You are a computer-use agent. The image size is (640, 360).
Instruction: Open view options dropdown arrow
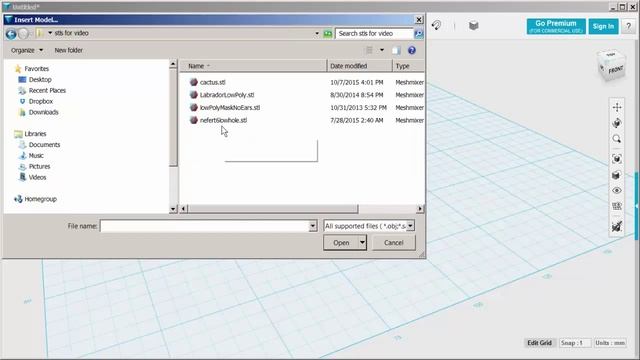382,50
